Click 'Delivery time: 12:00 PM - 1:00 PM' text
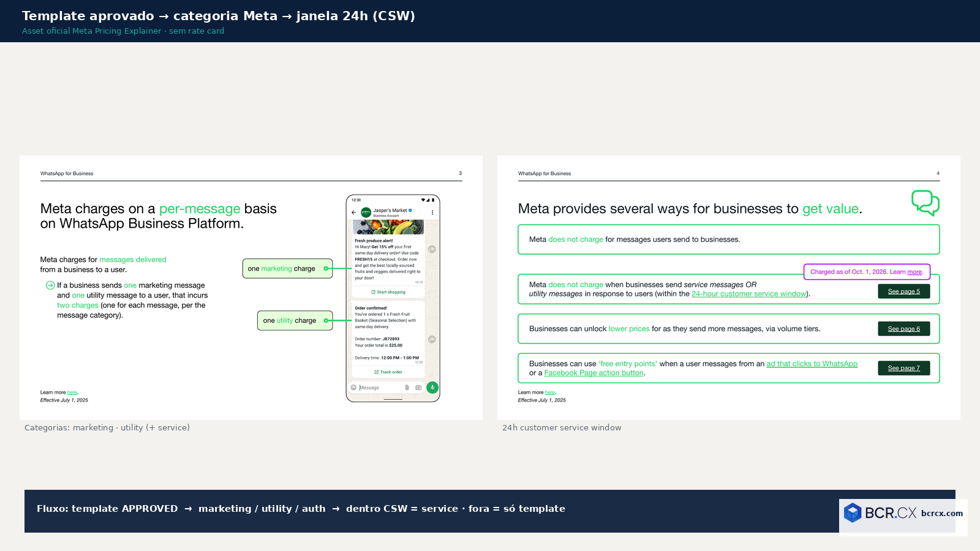Viewport: 980px width, 551px height. [x=387, y=358]
